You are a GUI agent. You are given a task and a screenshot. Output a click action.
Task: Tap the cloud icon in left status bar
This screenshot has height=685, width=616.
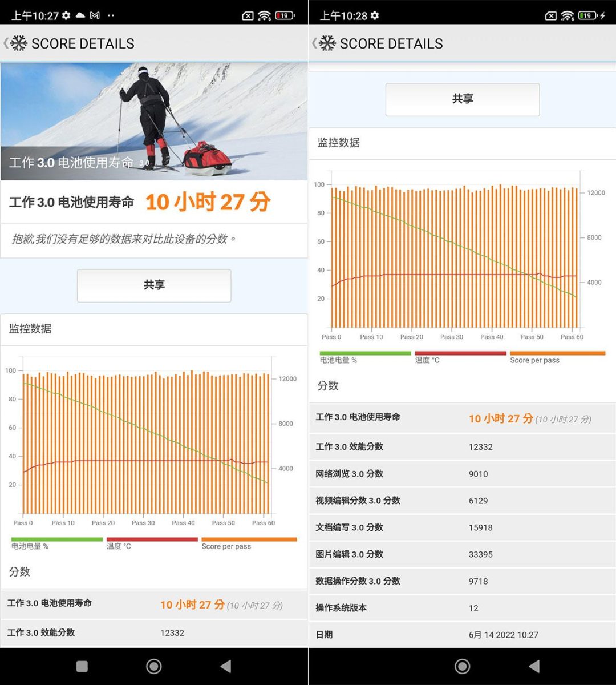[x=80, y=15]
